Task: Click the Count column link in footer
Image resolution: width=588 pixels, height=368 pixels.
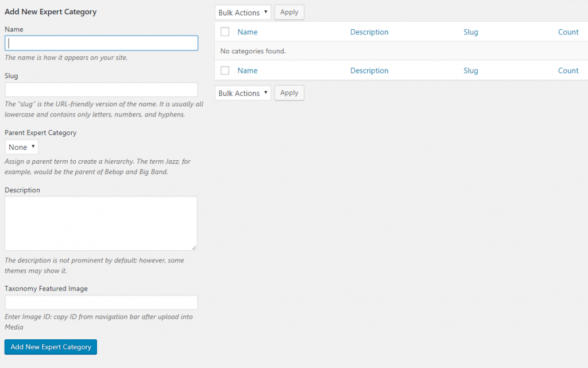Action: pyautogui.click(x=568, y=71)
